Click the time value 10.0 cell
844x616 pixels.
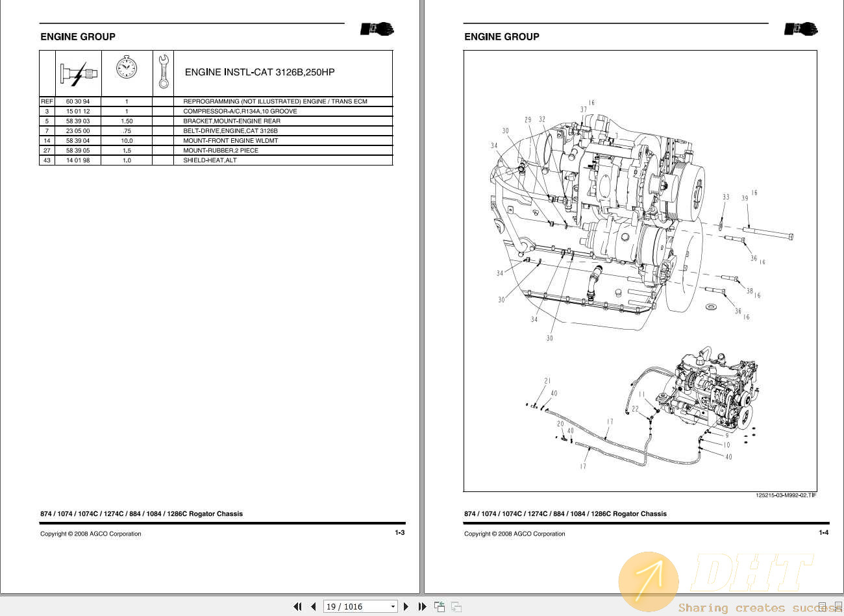(127, 140)
